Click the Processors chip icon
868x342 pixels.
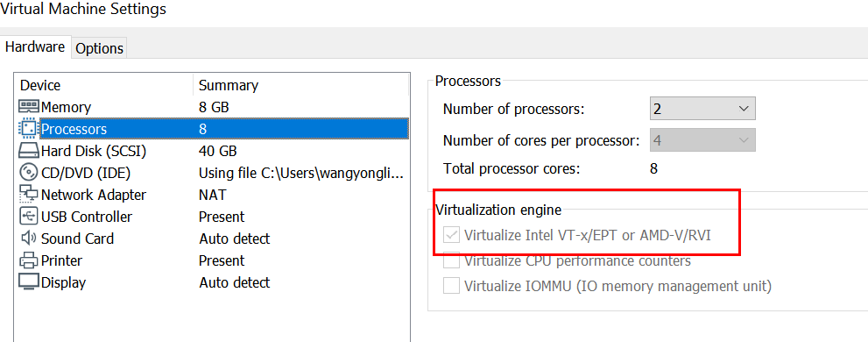(27, 129)
